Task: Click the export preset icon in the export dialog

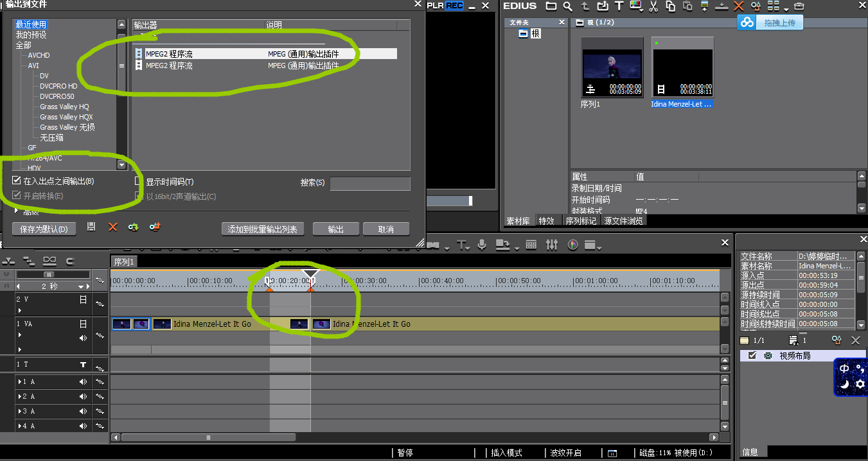Action: [x=154, y=227]
